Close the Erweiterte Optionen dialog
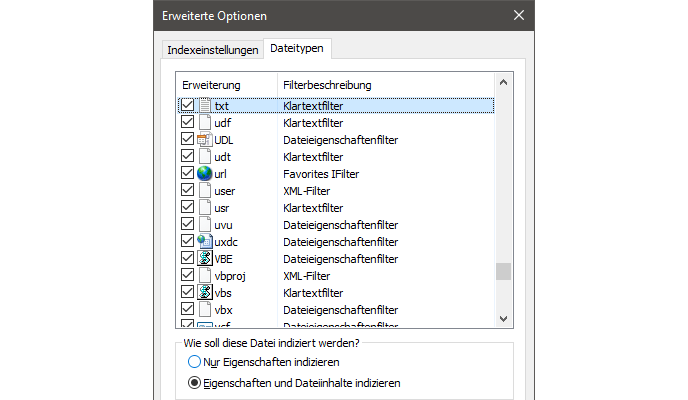This screenshot has width=688, height=400. (518, 16)
